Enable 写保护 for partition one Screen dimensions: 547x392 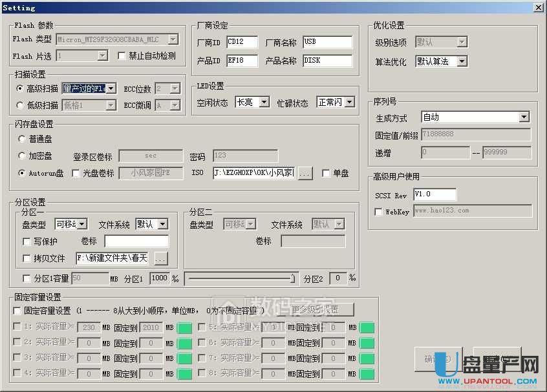pyautogui.click(x=25, y=242)
